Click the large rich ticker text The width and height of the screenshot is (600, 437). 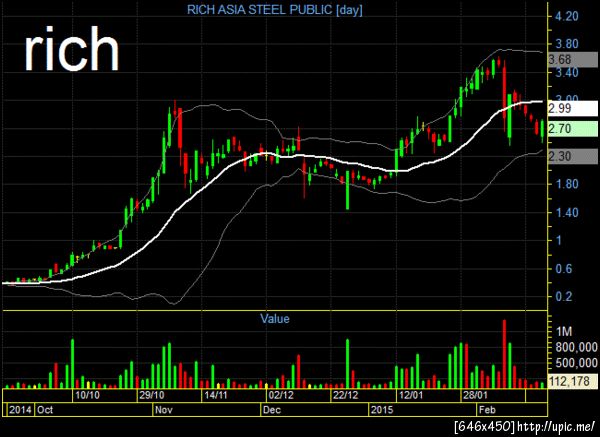[72, 49]
